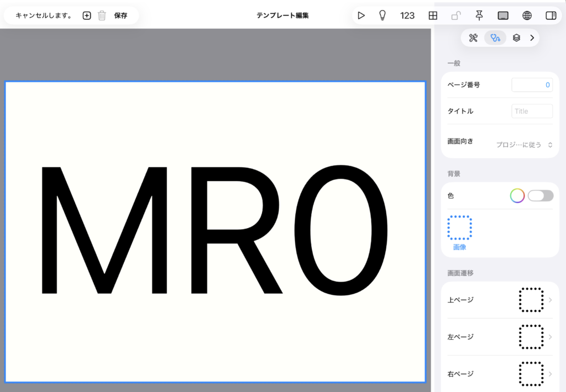
Task: Open the tools wrench-screwdriver tab
Action: pos(473,38)
